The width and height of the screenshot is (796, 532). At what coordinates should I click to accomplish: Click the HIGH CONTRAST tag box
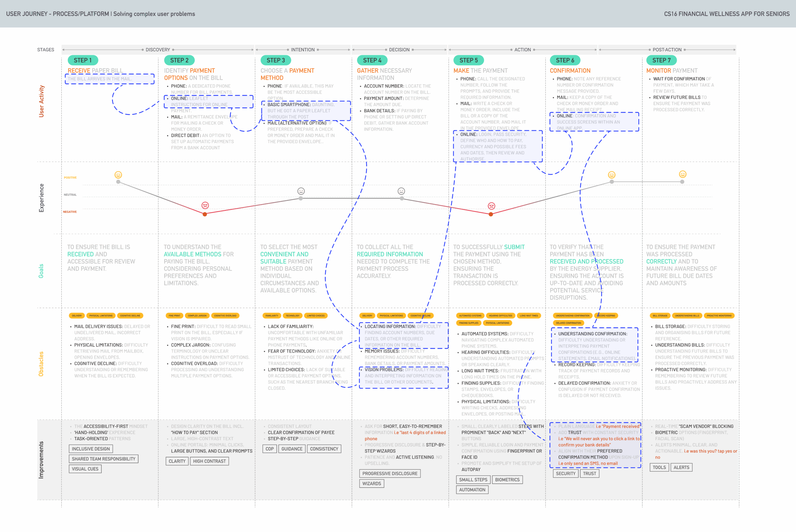click(x=209, y=461)
